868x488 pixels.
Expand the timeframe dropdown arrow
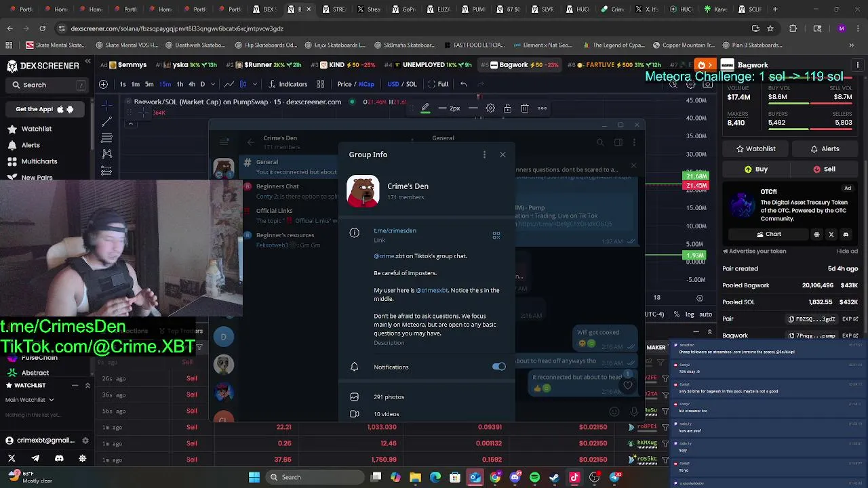[x=213, y=84]
